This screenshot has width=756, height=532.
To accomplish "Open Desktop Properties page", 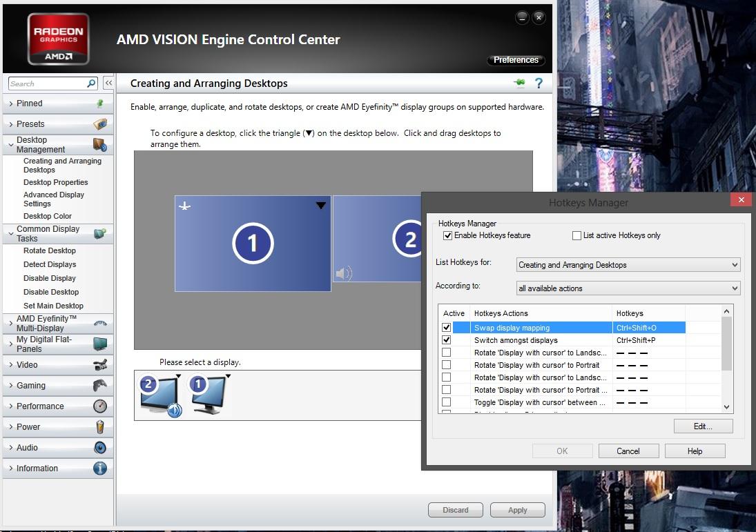I will coord(55,182).
